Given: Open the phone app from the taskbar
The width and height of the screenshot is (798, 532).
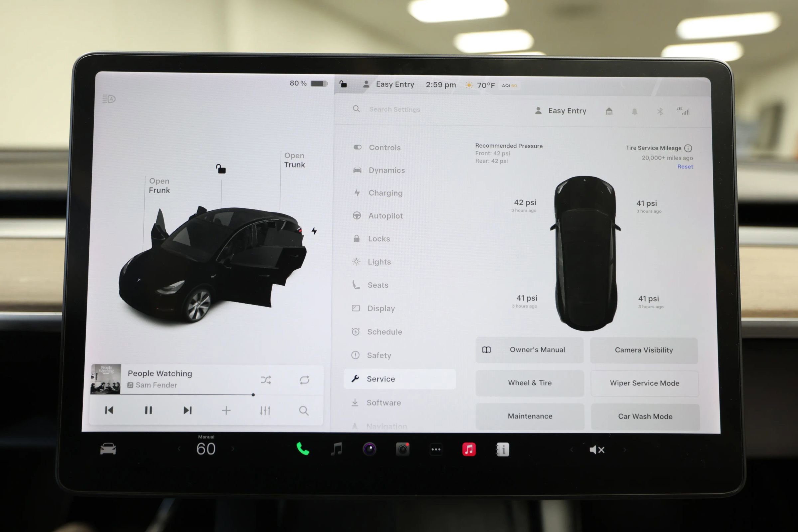Looking at the screenshot, I should 302,450.
